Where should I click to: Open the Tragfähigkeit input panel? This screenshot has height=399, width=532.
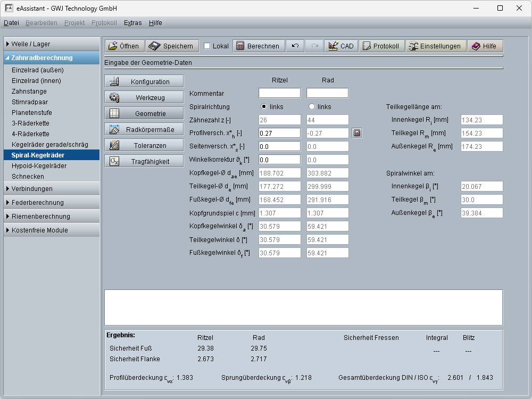pyautogui.click(x=144, y=162)
